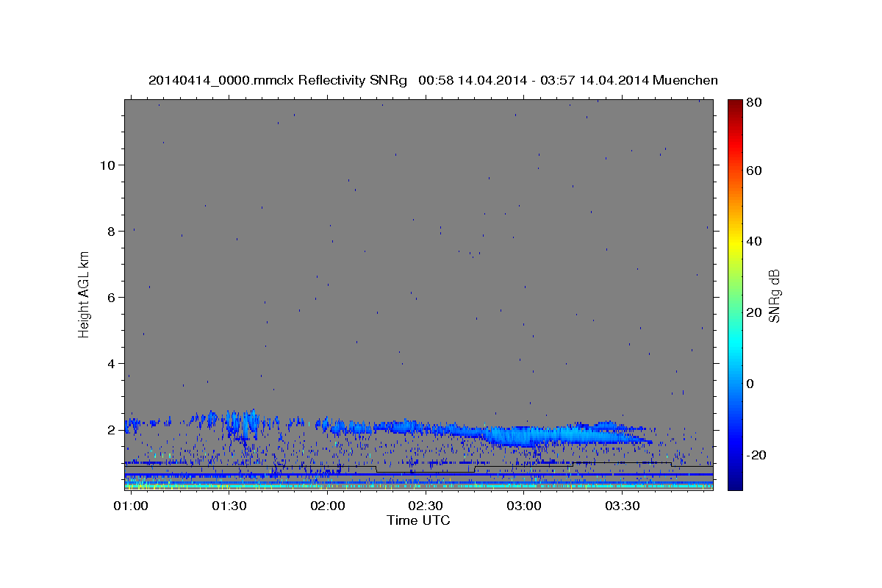Click the colorbar value 40
Viewport: 882px width, 588px height.
click(x=754, y=241)
